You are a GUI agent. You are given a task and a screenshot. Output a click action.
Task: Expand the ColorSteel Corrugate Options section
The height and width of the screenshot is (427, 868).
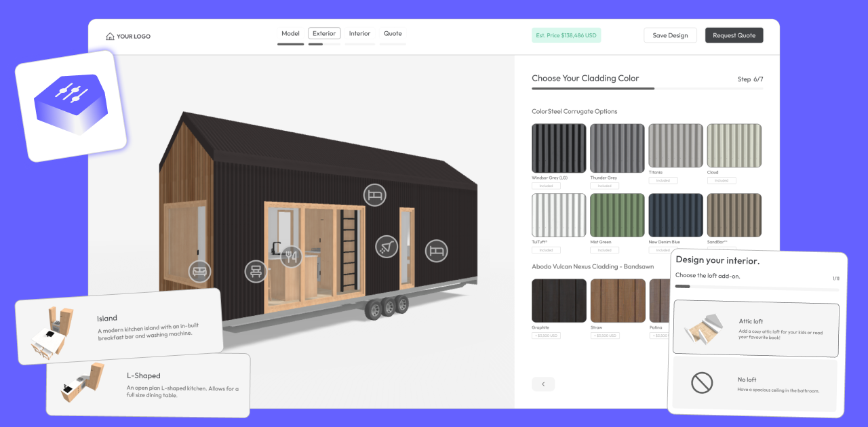click(x=574, y=111)
